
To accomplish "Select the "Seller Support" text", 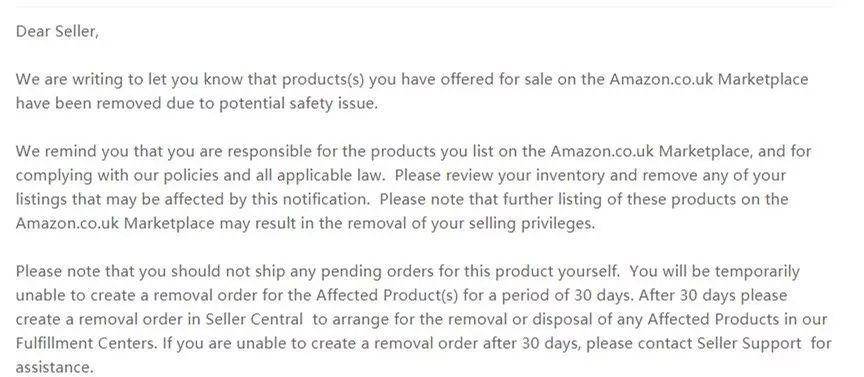I will [x=749, y=343].
